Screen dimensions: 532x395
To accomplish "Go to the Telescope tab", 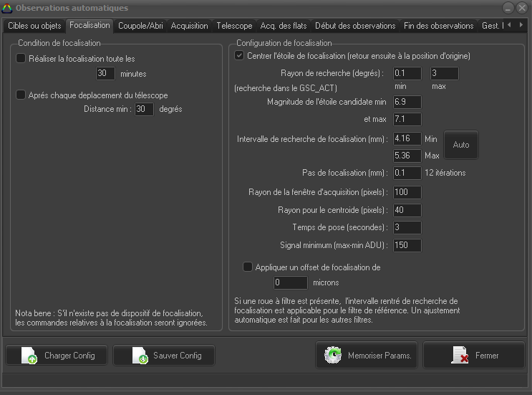I will click(x=234, y=26).
